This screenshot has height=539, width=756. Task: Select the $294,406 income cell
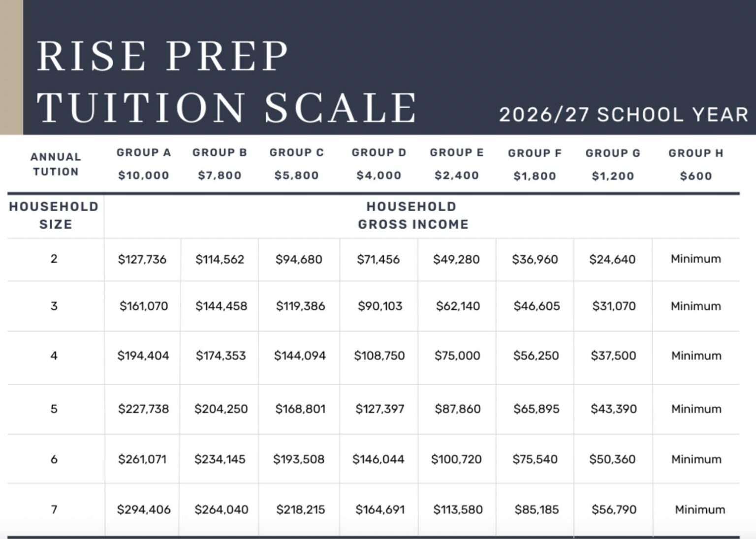144,509
